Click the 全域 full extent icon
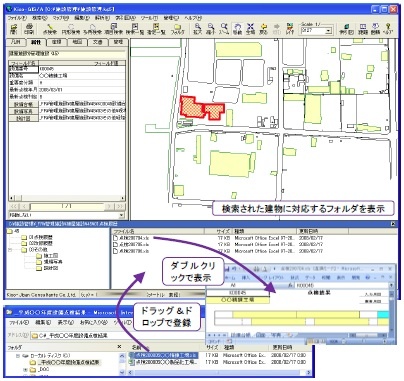 point(250,29)
